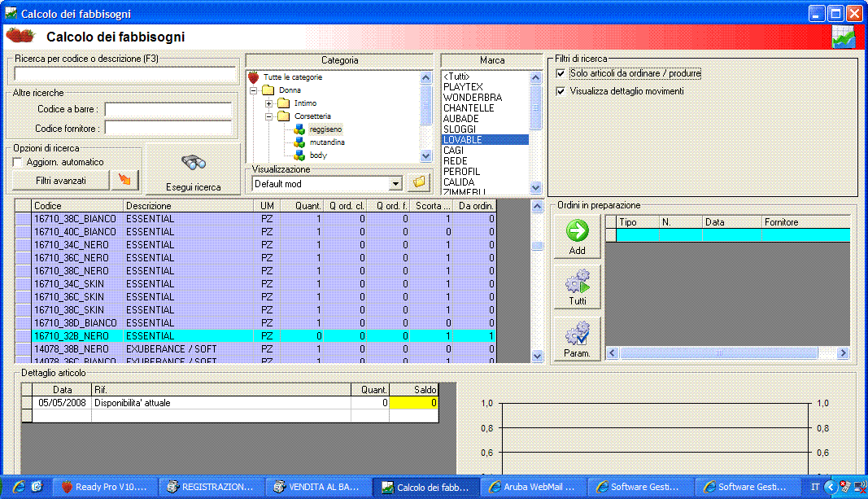This screenshot has width=868, height=499.
Task: Open the REGISTRAZION... taskbar window
Action: coord(211,487)
